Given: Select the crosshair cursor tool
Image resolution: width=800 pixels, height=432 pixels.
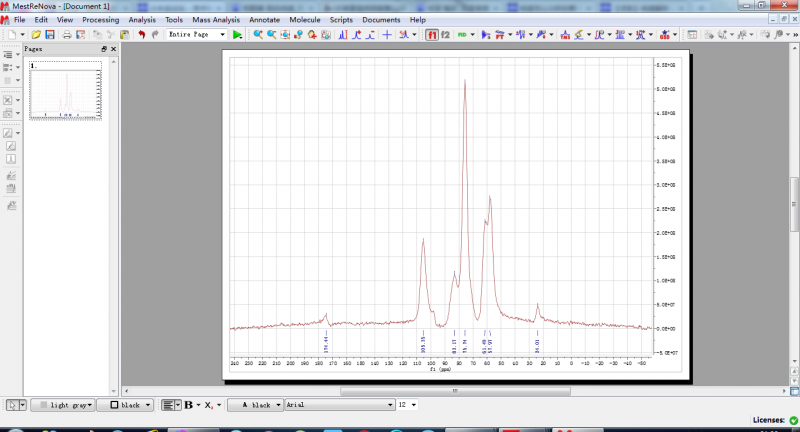Looking at the screenshot, I should [x=387, y=35].
